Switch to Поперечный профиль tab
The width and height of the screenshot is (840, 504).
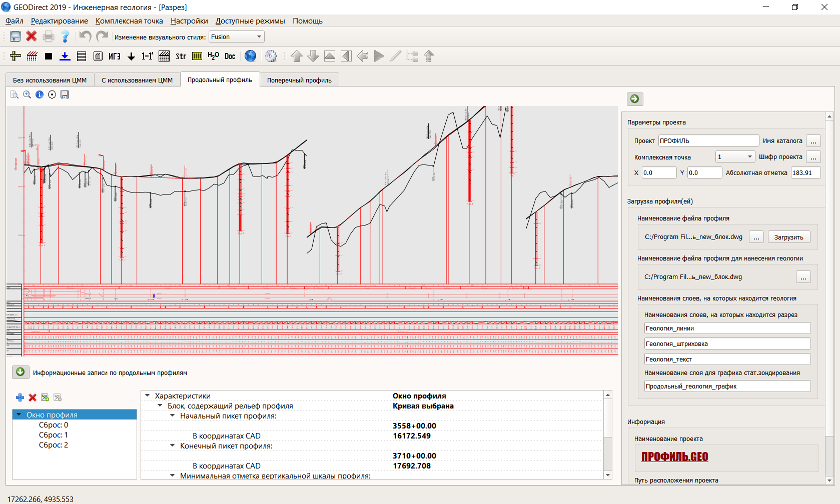tap(299, 80)
